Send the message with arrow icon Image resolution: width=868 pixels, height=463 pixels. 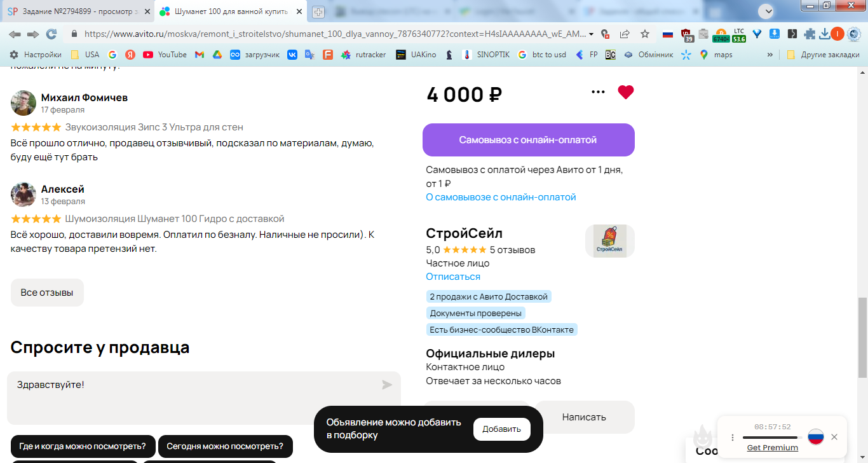387,385
